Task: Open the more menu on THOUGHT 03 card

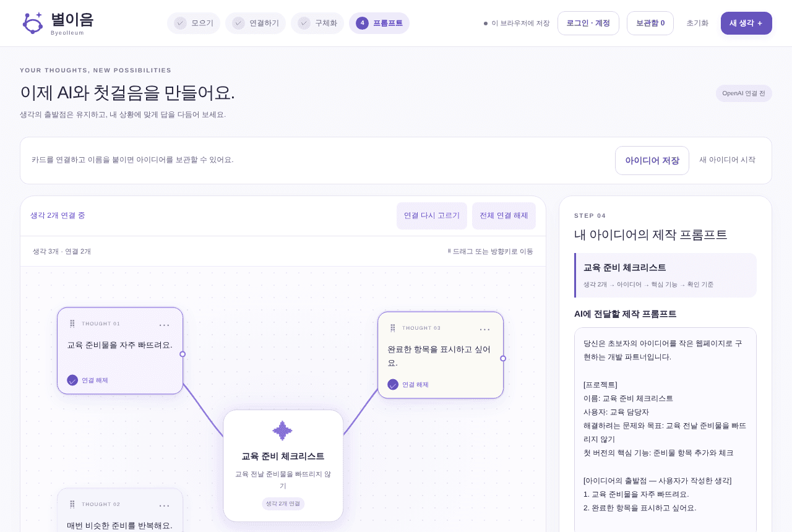Action: point(484,329)
